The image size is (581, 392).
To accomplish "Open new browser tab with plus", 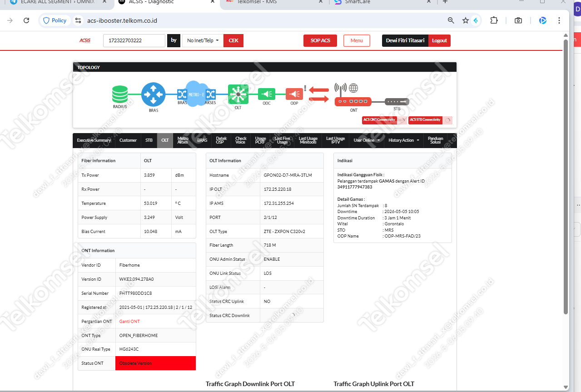I will click(x=445, y=2).
